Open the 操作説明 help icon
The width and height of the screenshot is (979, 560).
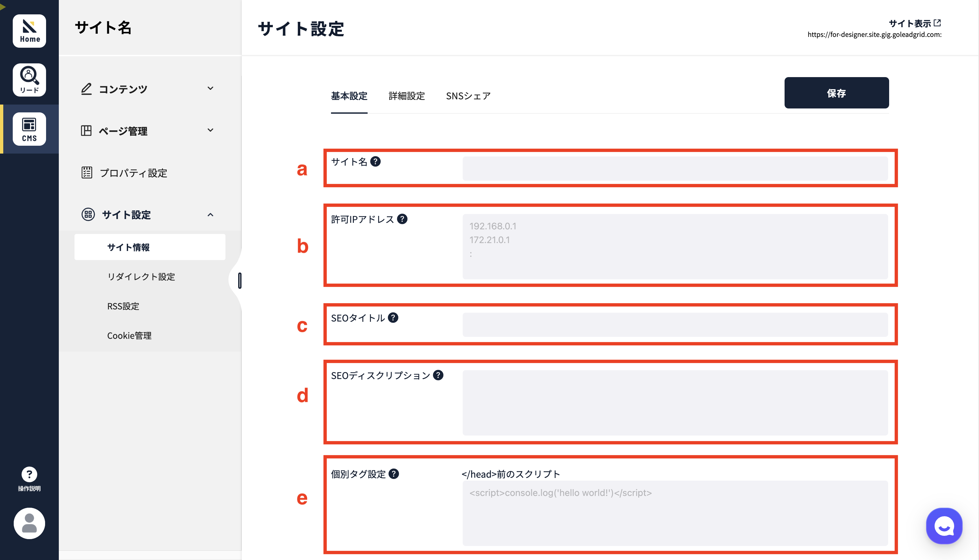pyautogui.click(x=29, y=479)
